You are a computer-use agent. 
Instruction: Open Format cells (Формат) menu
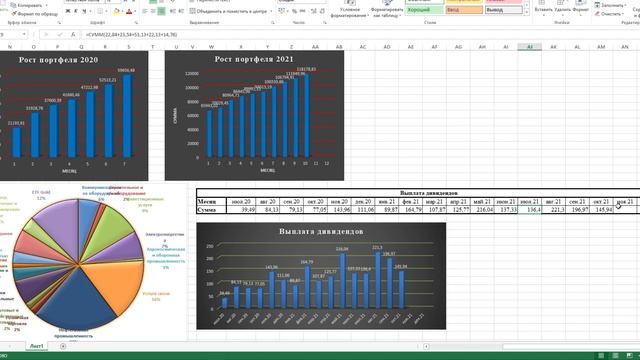(x=580, y=9)
